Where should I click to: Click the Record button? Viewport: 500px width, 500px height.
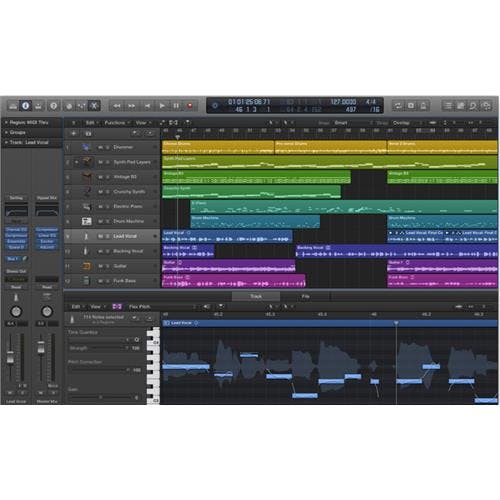(190, 106)
